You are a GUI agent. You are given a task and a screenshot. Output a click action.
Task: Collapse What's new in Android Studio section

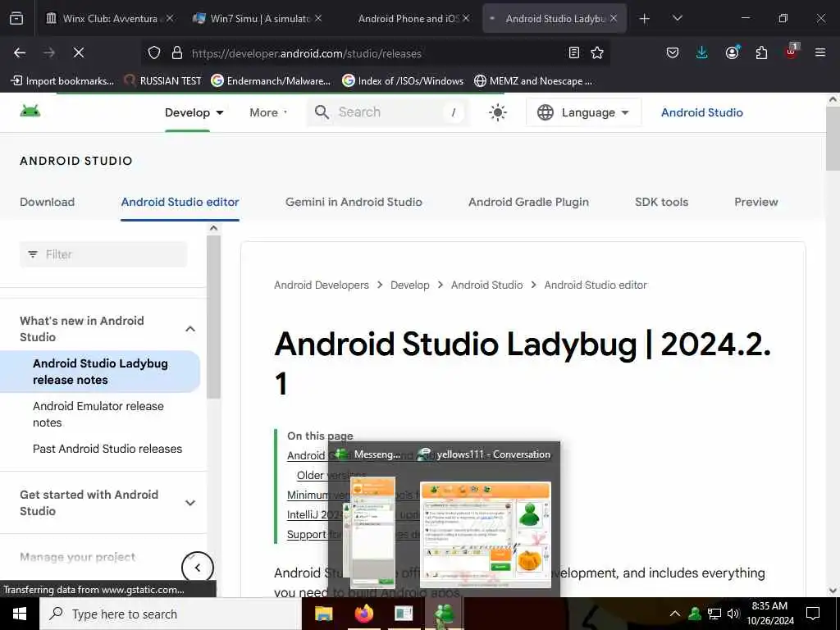190,329
